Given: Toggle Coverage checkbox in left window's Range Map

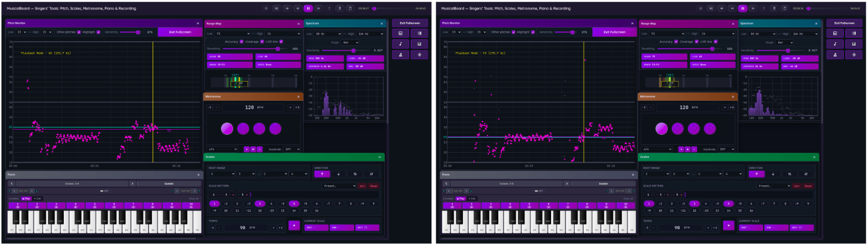Looking at the screenshot, I should click(x=262, y=42).
